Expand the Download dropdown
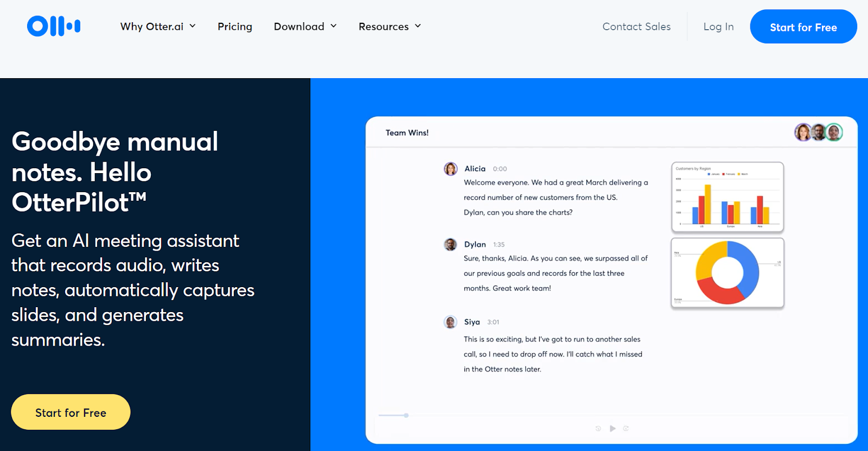 [305, 27]
